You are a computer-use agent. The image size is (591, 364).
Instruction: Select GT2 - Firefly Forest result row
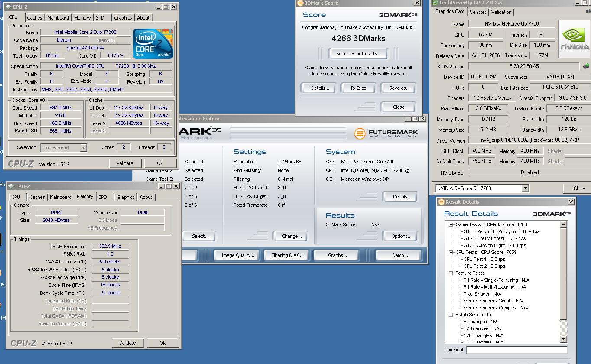[494, 238]
